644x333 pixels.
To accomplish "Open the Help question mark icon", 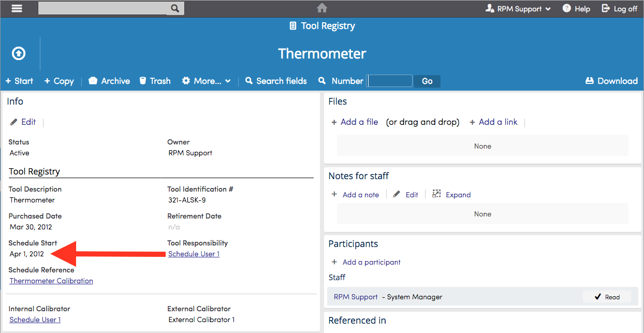I will [567, 8].
